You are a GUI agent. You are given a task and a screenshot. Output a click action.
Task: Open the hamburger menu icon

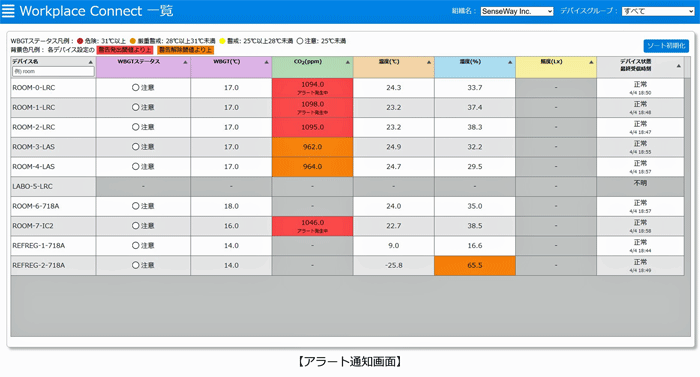(8, 11)
